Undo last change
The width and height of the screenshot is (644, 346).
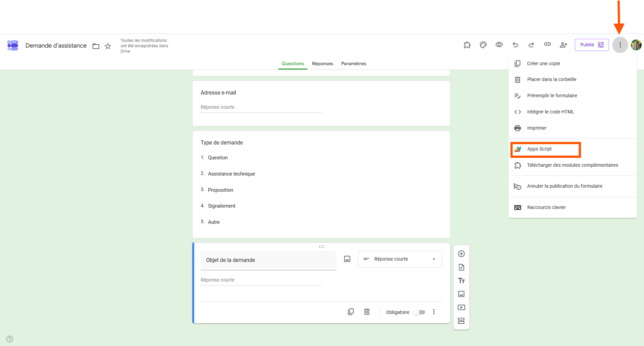pyautogui.click(x=515, y=45)
